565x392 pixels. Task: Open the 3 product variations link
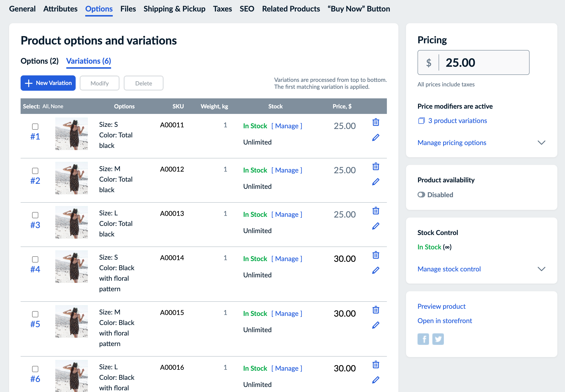click(x=457, y=121)
